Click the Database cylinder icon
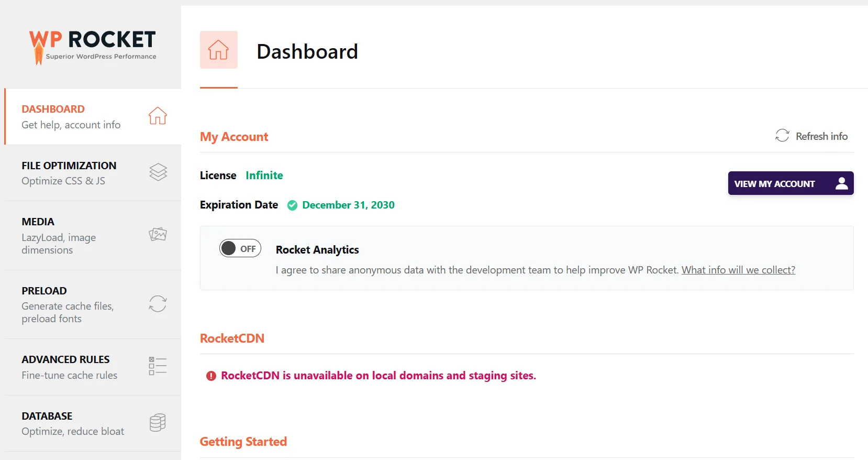The height and width of the screenshot is (460, 868). click(x=158, y=422)
